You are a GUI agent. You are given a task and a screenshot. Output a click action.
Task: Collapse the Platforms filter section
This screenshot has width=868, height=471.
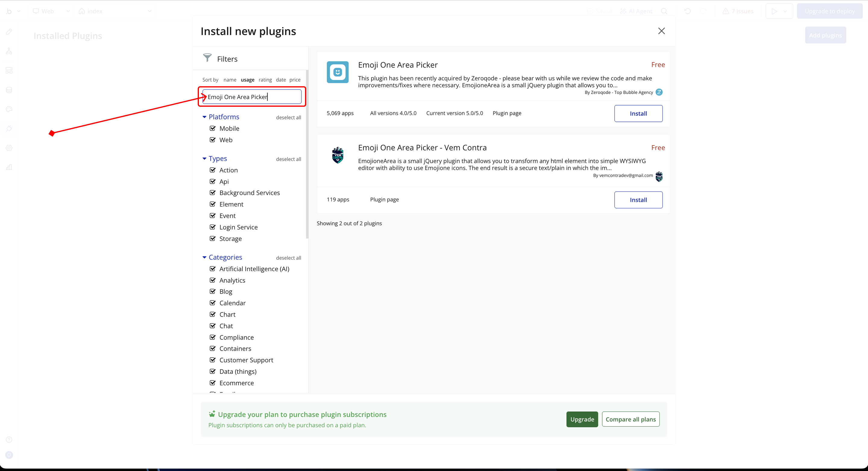[204, 117]
